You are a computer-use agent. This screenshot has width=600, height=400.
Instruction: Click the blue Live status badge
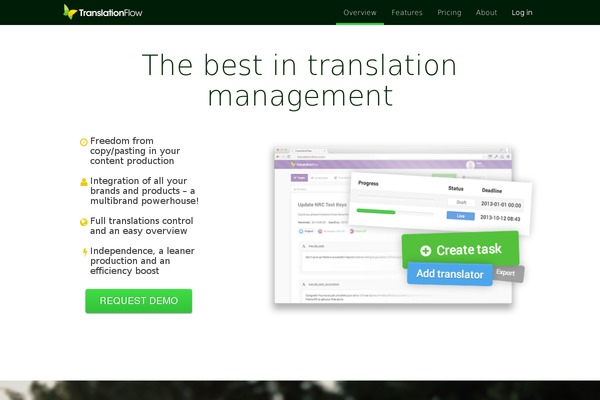(460, 216)
